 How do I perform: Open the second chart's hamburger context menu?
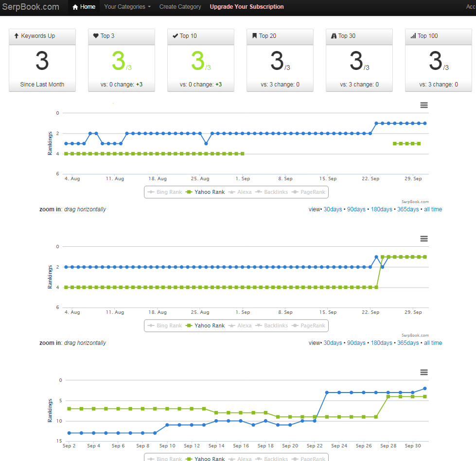point(424,239)
